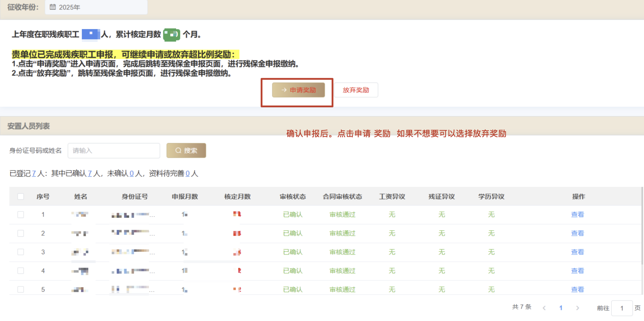Image resolution: width=644 pixels, height=321 pixels.
Task: Select the checkbox for row 5
Action: point(21,289)
